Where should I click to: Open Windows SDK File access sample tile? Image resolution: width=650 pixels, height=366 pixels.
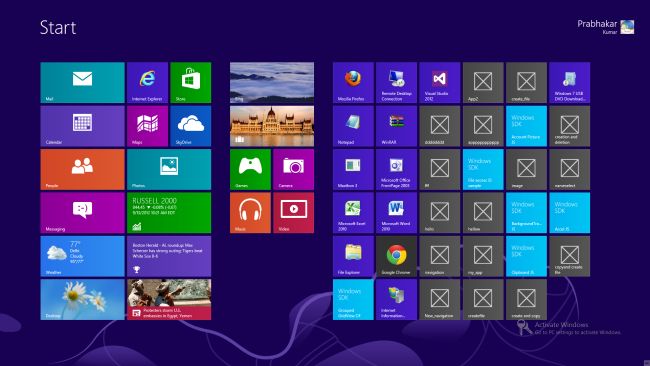point(483,170)
